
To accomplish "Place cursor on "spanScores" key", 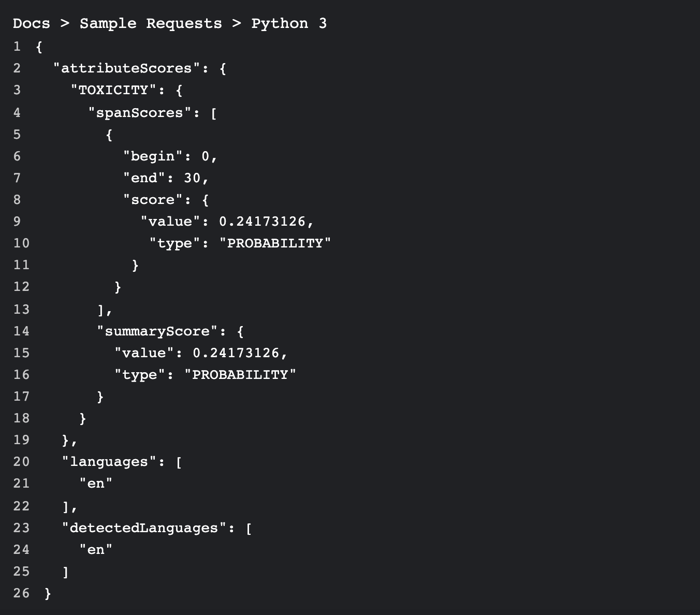I will (140, 112).
